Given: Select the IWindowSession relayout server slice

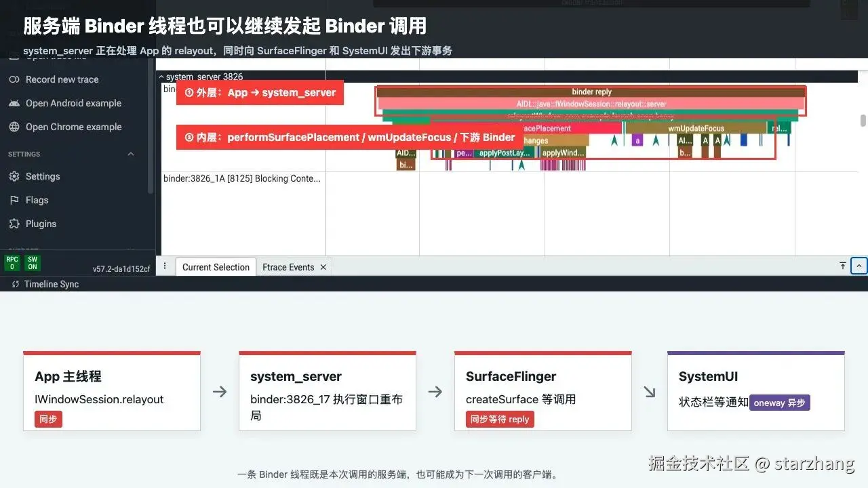Looking at the screenshot, I should [x=591, y=104].
